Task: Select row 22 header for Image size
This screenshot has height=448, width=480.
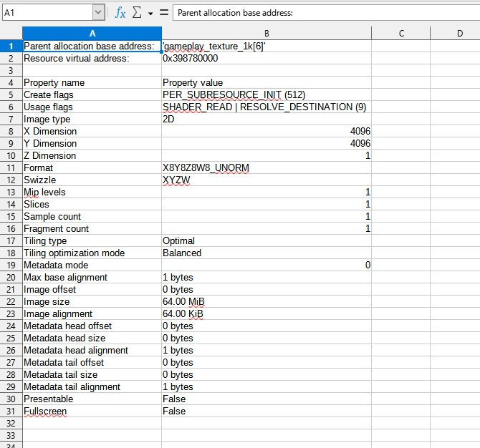Action: [11, 301]
